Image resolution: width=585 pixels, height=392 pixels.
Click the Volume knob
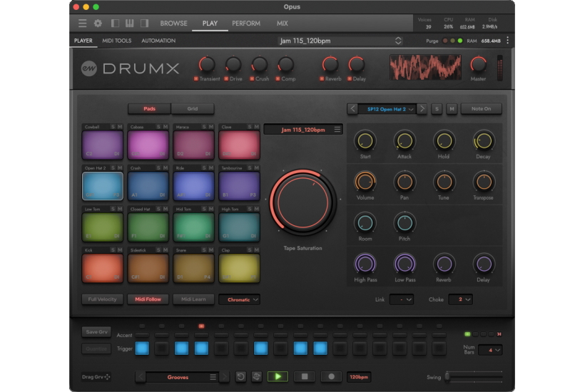click(x=365, y=182)
